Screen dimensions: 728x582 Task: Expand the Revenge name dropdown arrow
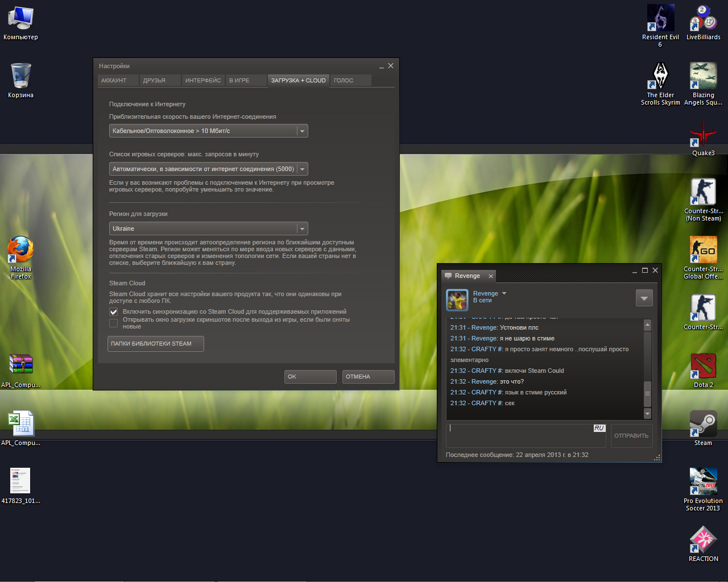click(504, 293)
